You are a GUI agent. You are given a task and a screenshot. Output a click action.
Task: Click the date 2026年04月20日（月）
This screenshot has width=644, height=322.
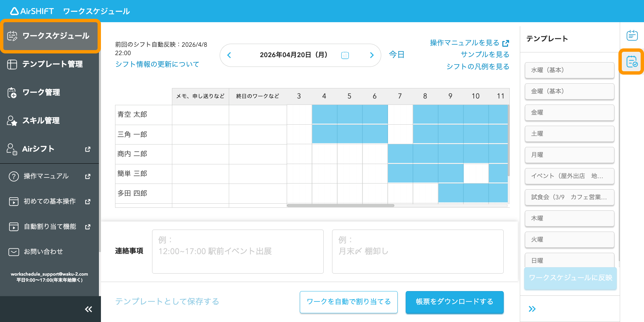click(294, 55)
